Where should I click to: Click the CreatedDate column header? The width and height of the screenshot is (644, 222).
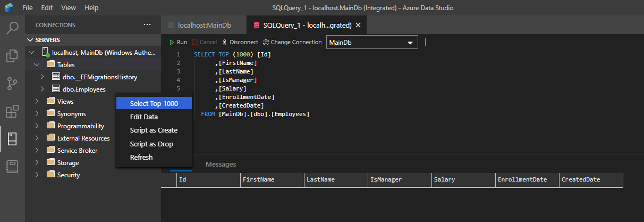point(591,180)
